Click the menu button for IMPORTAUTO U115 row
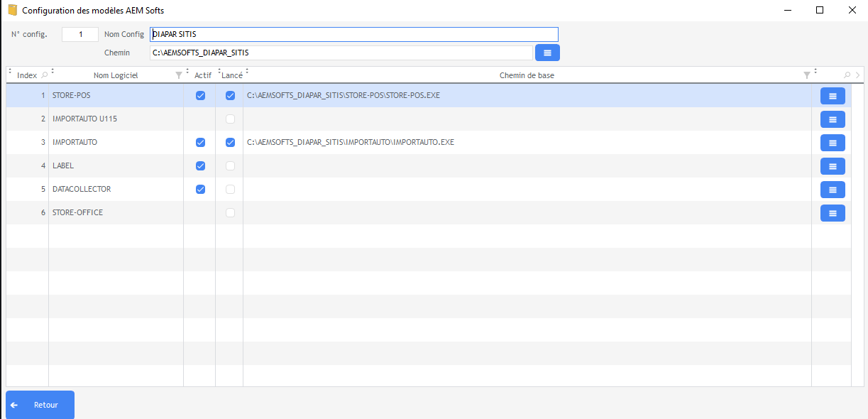868x419 pixels. click(832, 119)
